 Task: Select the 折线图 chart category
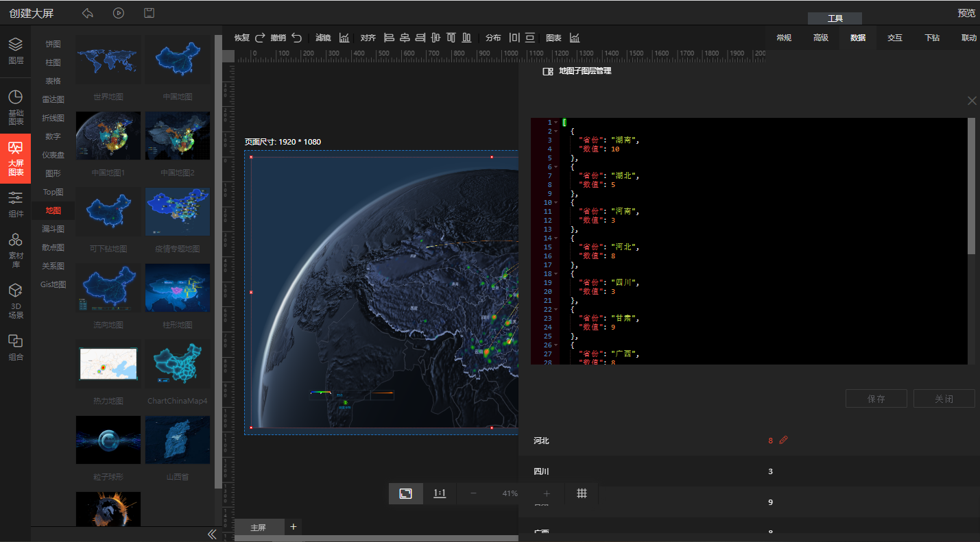(53, 118)
